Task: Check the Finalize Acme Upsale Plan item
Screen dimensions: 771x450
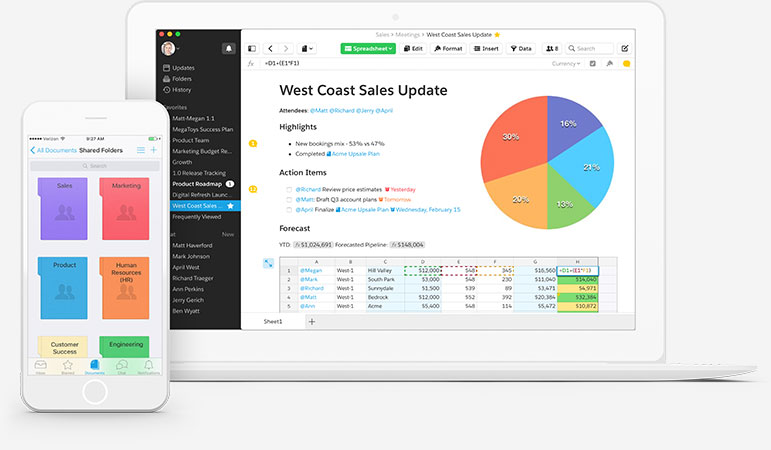Action: (x=289, y=210)
